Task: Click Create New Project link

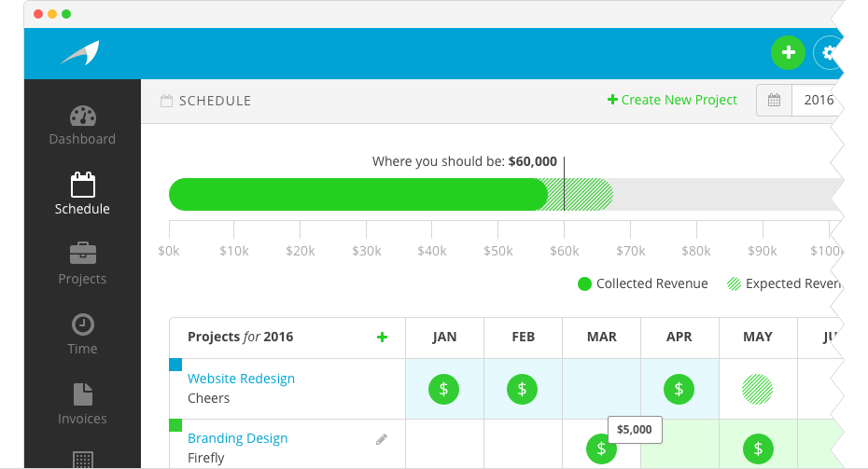Action: (672, 100)
